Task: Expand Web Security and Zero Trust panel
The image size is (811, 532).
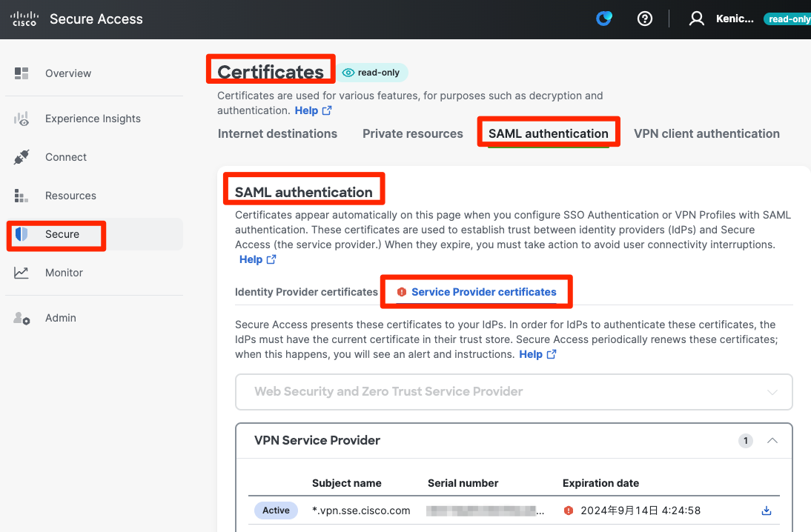Action: coord(514,392)
